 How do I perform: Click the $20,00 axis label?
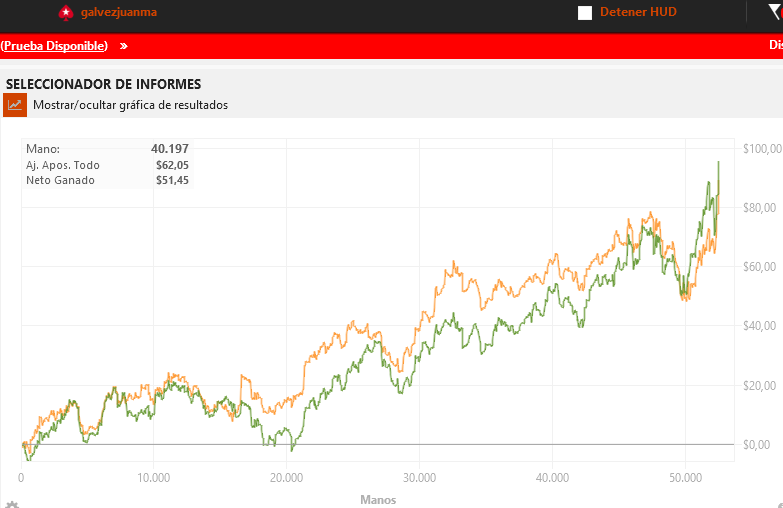(x=760, y=385)
